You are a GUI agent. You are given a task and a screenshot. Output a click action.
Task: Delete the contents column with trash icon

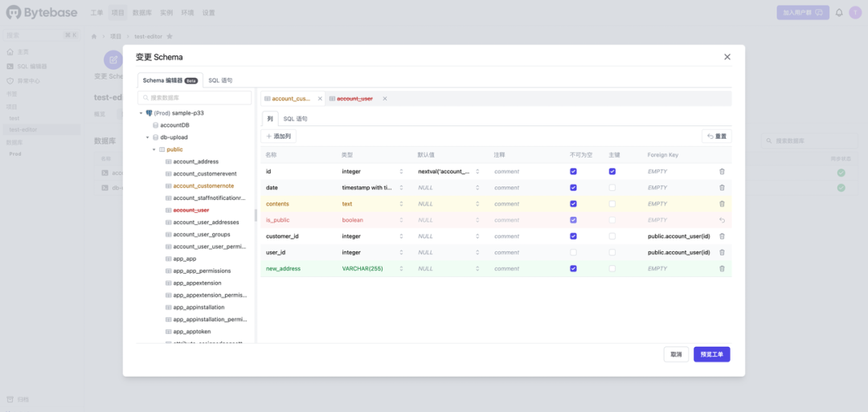[721, 203]
